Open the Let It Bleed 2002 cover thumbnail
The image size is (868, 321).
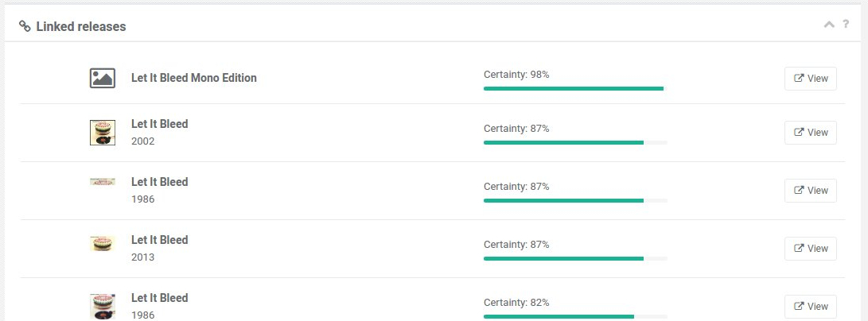click(103, 133)
